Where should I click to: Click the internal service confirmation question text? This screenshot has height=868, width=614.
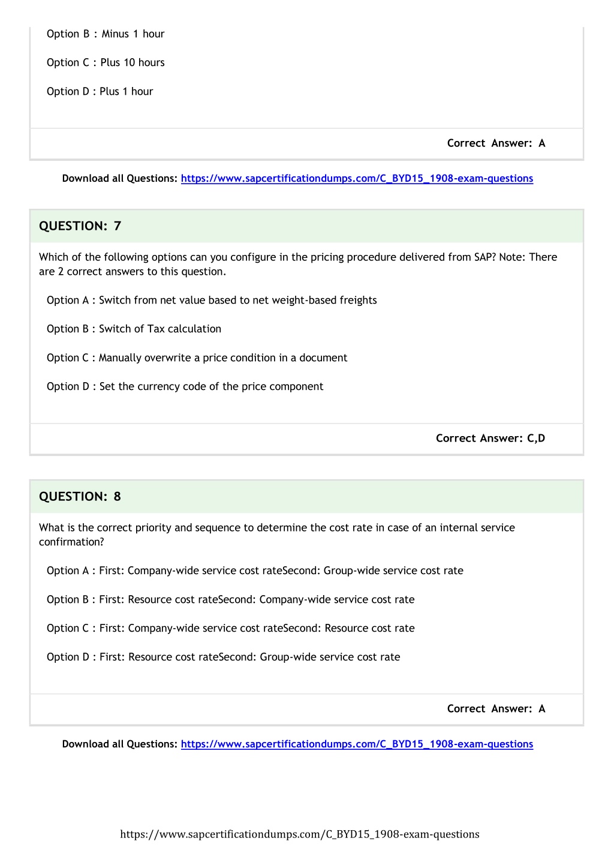click(x=277, y=534)
